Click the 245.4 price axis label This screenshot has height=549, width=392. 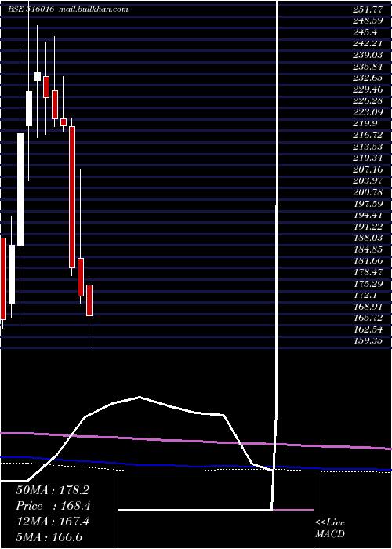click(365, 32)
